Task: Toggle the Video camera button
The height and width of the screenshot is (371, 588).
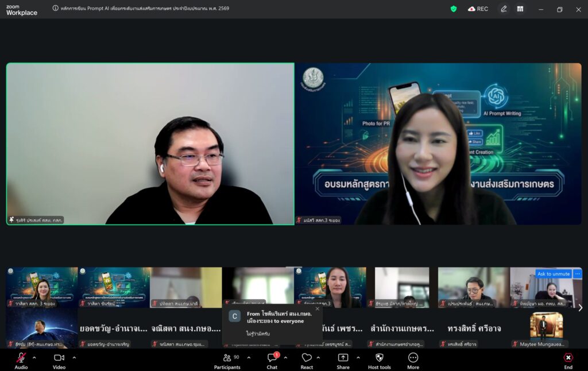Action: point(59,358)
